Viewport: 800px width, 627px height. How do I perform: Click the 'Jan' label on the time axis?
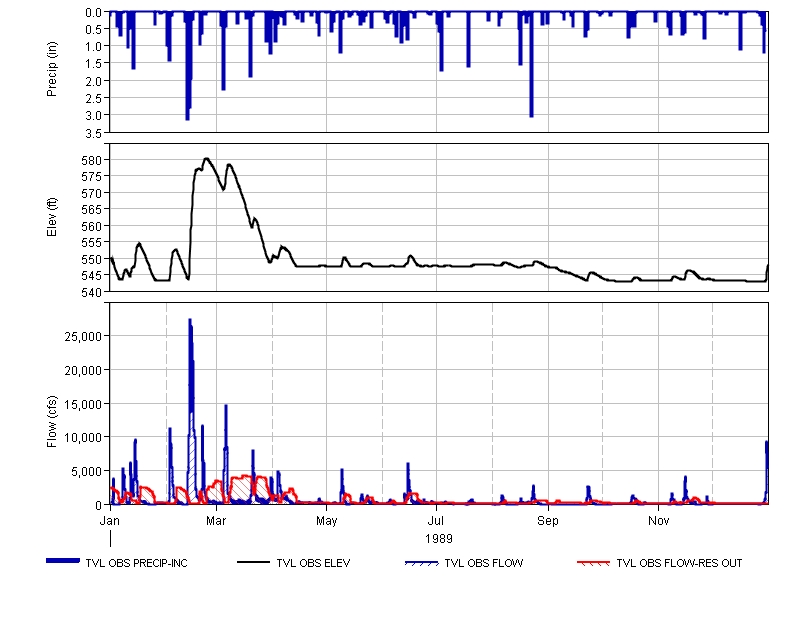pos(110,521)
